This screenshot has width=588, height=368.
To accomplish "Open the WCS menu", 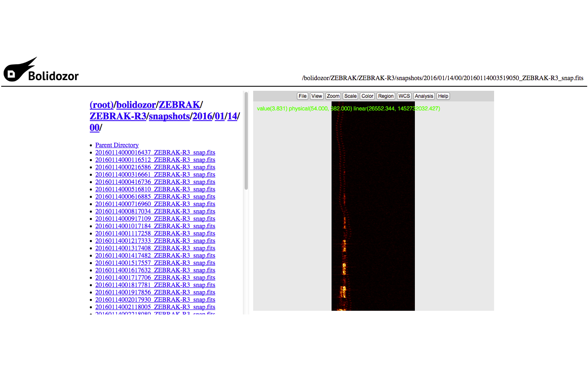I will (404, 96).
